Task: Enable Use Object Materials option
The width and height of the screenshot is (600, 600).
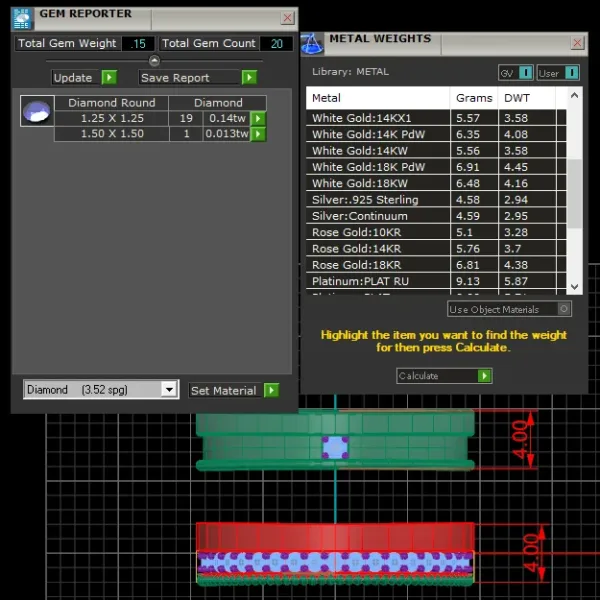Action: (x=563, y=309)
